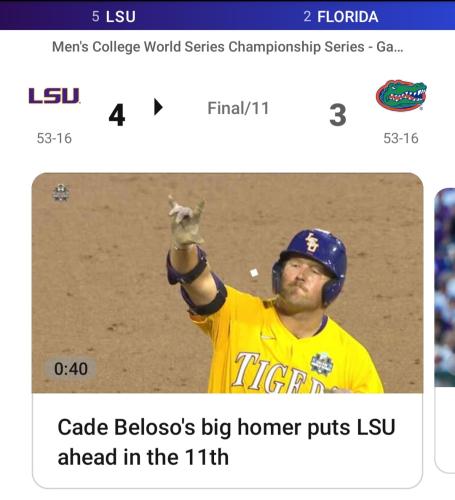Tap the Florida ranking number 2
The width and height of the screenshot is (455, 500).
pyautogui.click(x=307, y=17)
